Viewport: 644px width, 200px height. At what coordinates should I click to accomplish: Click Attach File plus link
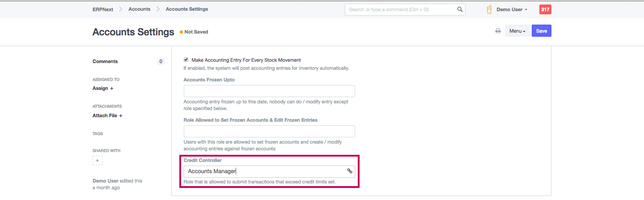point(107,115)
